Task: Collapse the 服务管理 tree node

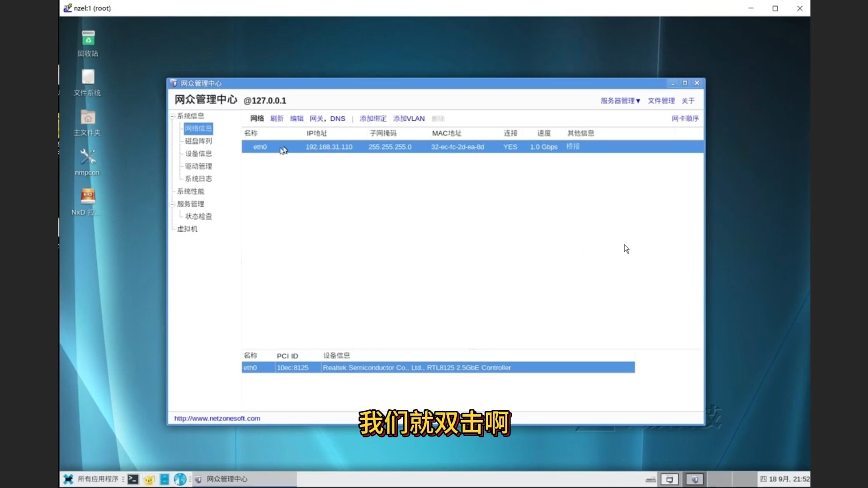Action: click(173, 204)
